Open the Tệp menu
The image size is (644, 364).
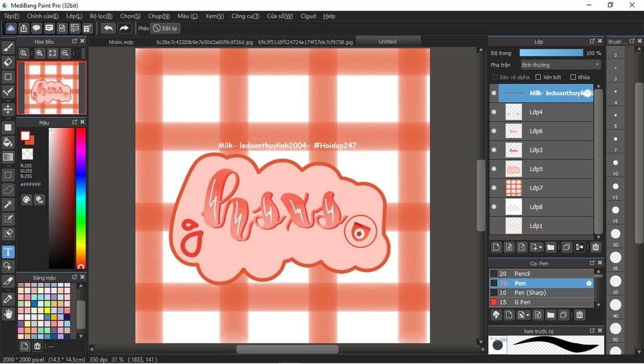11,16
